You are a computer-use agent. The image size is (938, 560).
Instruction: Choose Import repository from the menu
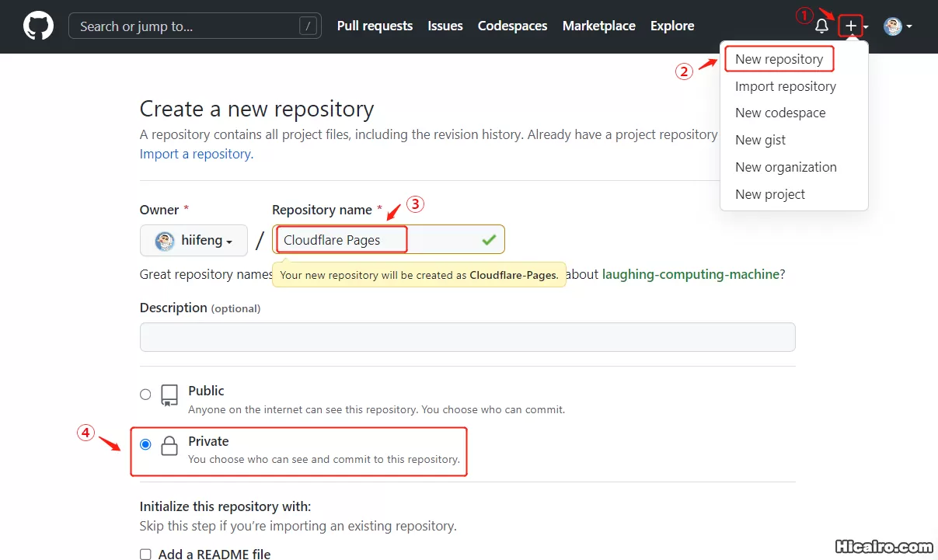(x=786, y=86)
